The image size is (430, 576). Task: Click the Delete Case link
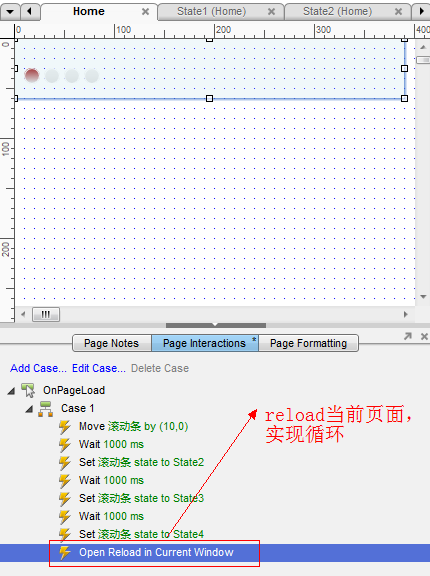[160, 368]
